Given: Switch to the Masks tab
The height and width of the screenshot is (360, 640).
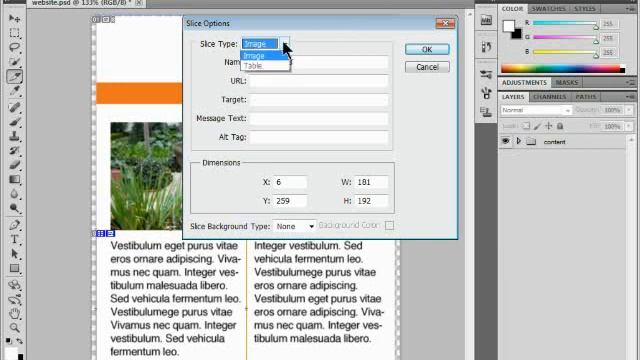Looking at the screenshot, I should tap(567, 82).
